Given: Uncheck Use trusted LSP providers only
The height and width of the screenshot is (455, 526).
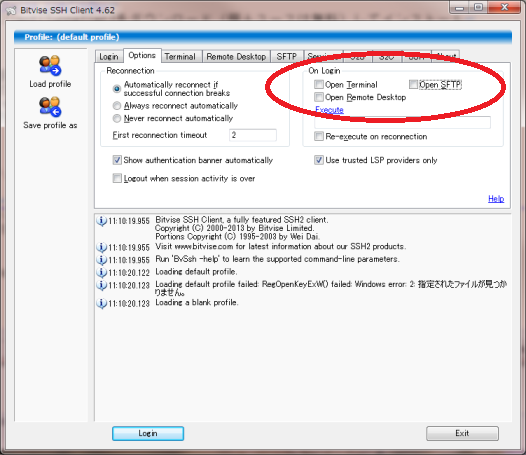Looking at the screenshot, I should (319, 160).
